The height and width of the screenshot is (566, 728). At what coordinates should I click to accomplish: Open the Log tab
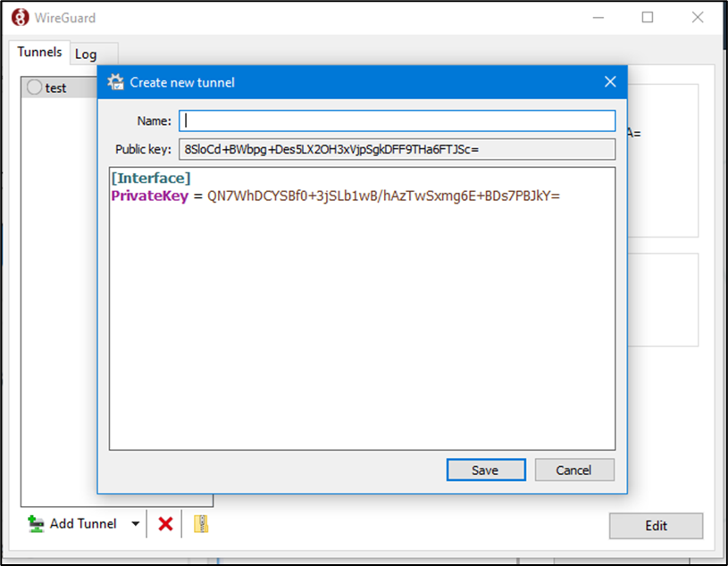pyautogui.click(x=86, y=54)
